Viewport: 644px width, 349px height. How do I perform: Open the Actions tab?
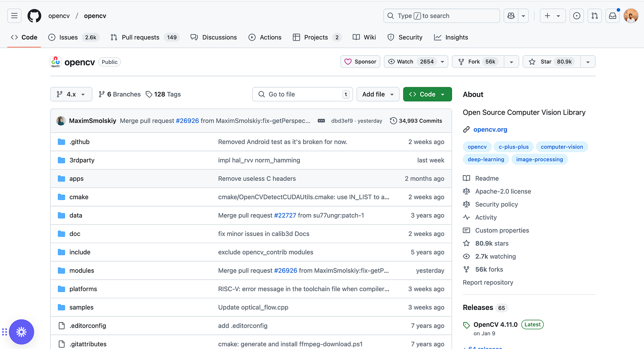click(x=265, y=37)
